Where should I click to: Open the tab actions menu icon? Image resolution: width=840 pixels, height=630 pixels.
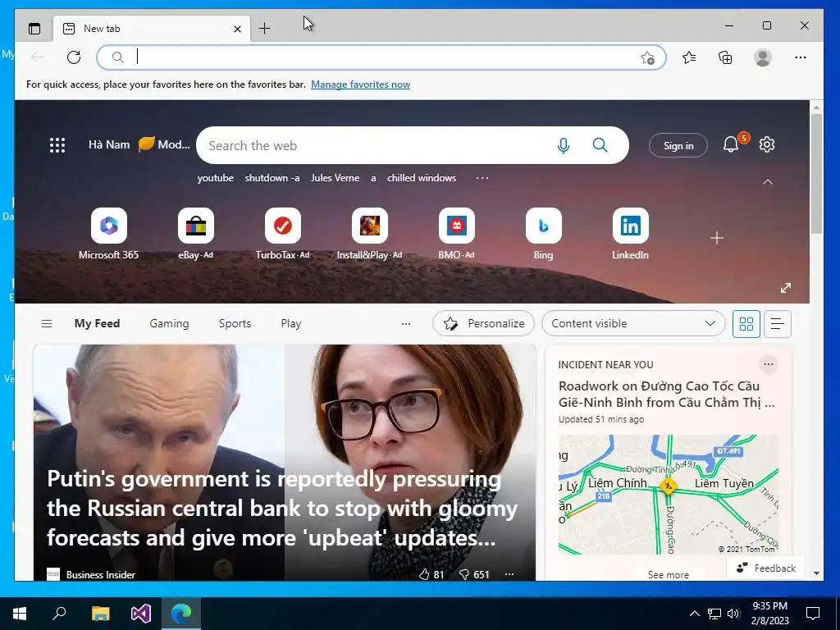pos(34,29)
